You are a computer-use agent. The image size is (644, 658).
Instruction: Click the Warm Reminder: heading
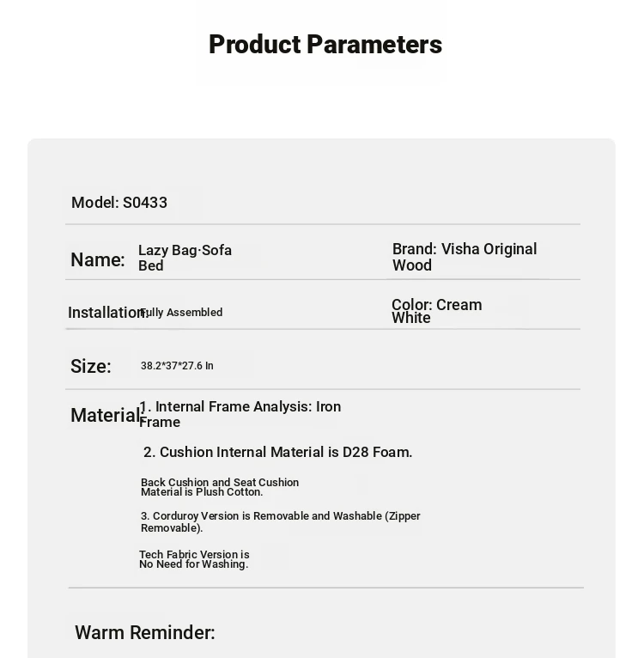pyautogui.click(x=145, y=632)
